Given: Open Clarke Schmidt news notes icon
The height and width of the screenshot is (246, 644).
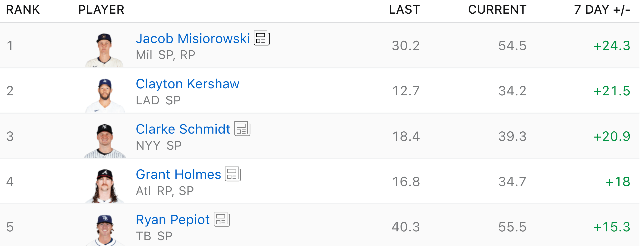Looking at the screenshot, I should 242,129.
